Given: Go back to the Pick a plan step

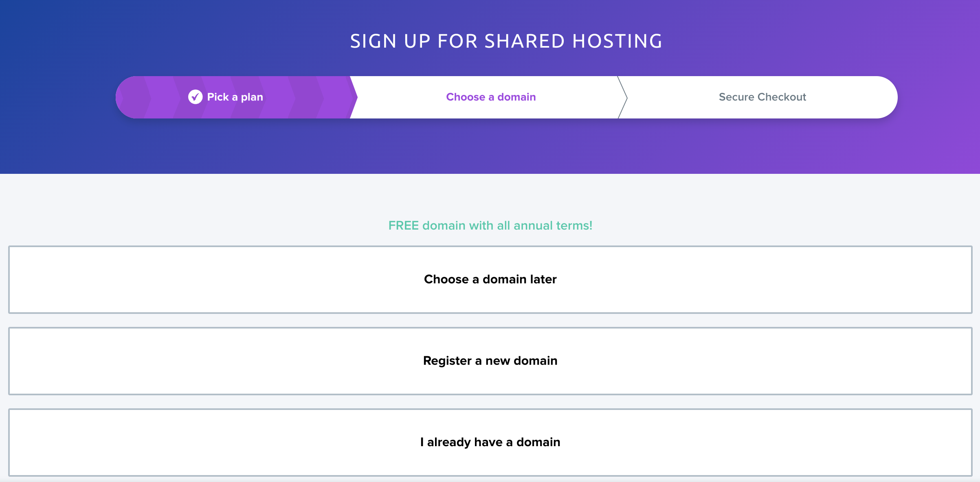Looking at the screenshot, I should click(235, 97).
